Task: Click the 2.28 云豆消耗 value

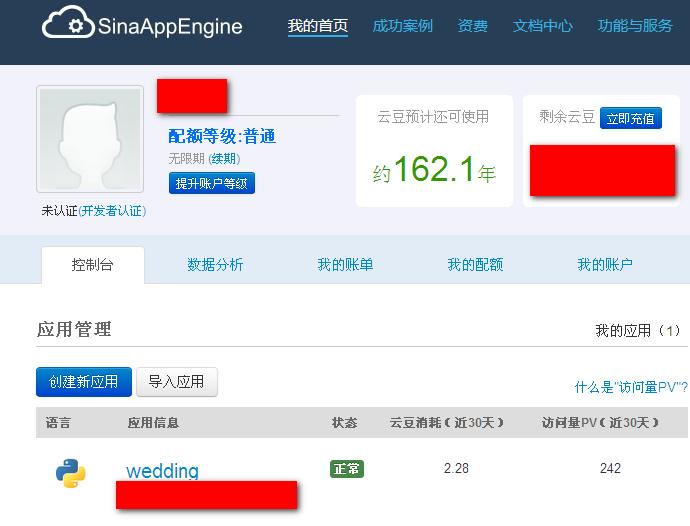Action: 456,468
